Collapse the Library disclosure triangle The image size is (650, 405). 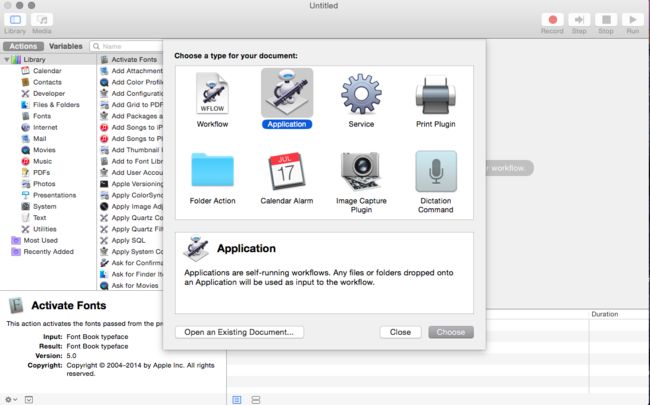point(7,59)
